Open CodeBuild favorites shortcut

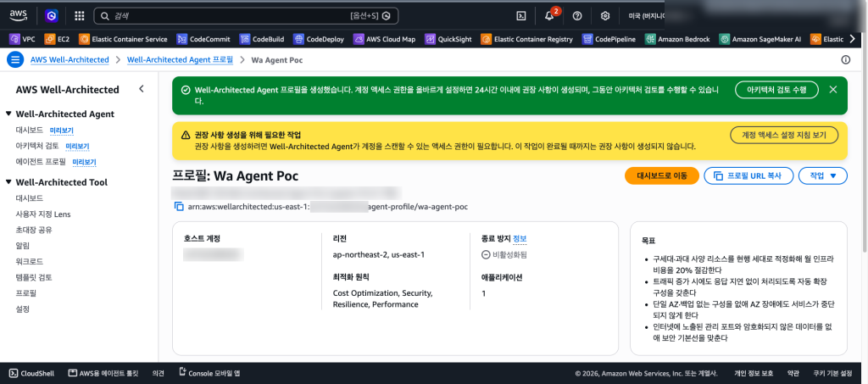[262, 39]
